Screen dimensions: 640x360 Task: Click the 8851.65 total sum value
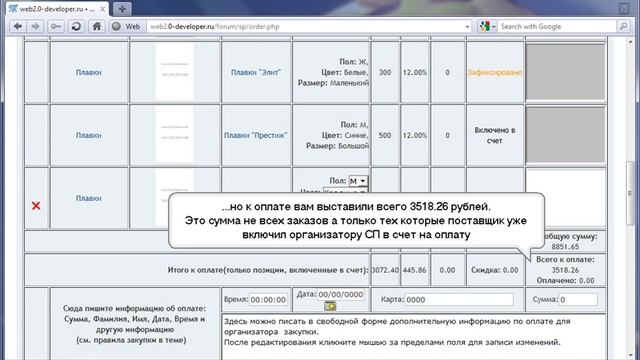[565, 247]
